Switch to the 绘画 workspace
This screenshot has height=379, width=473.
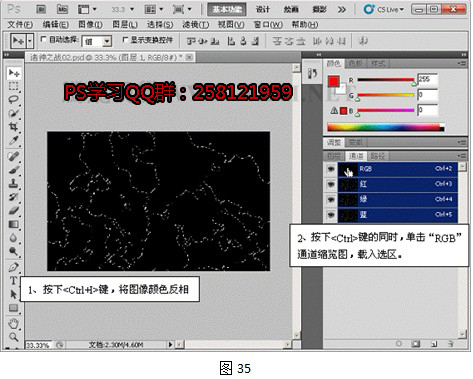click(x=291, y=9)
